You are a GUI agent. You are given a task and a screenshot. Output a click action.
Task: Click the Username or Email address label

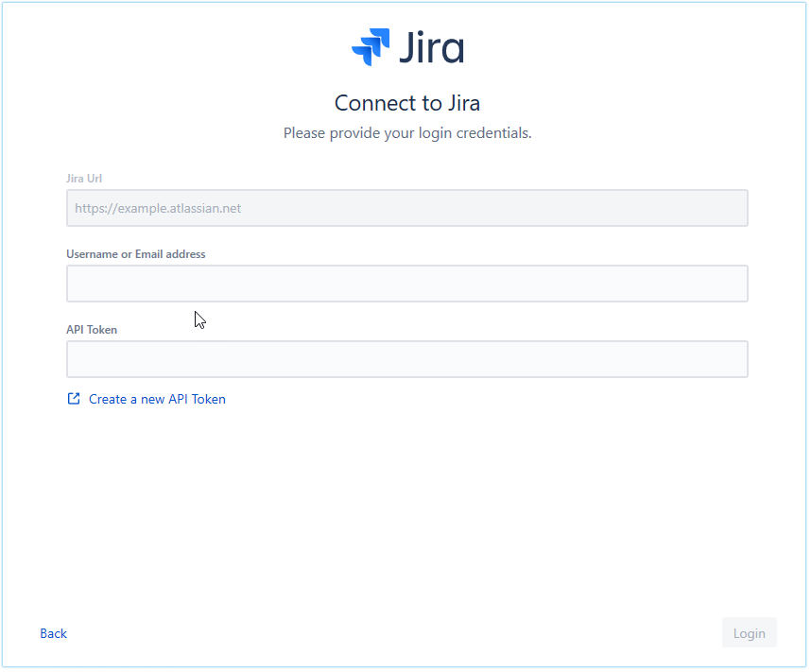[x=135, y=253]
